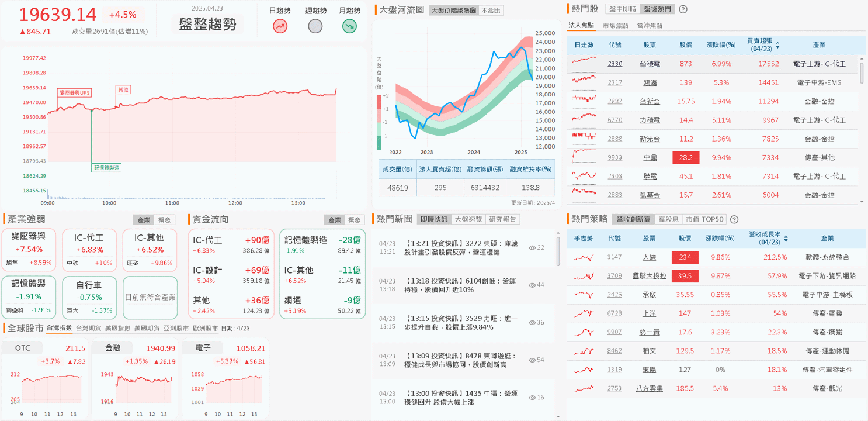868x421 pixels.
Task: Select 法人焦點 sub-tab
Action: click(581, 26)
